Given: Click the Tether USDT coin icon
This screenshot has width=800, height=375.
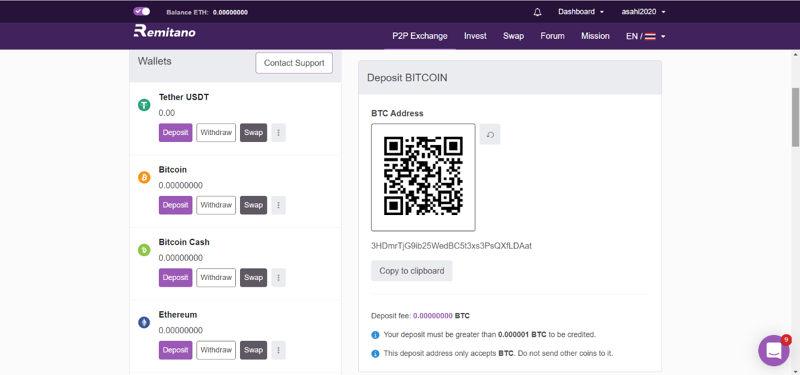Looking at the screenshot, I should pos(144,105).
